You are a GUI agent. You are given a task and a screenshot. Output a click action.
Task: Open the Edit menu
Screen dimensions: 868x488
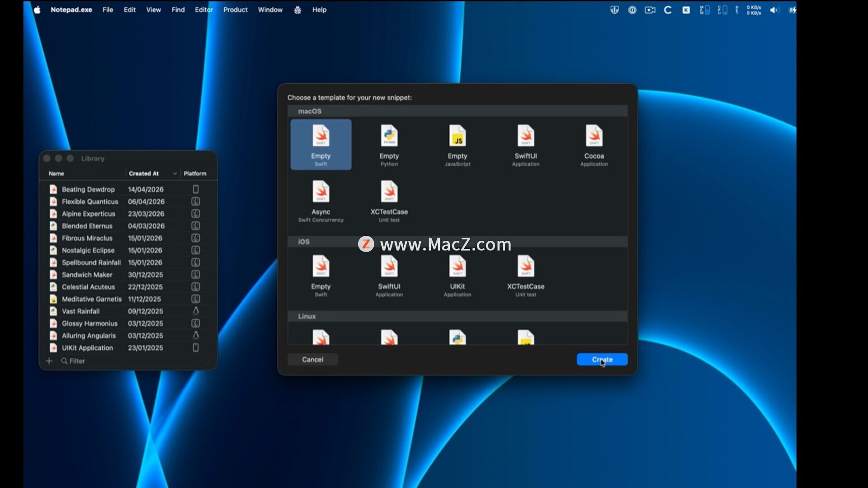(x=130, y=10)
